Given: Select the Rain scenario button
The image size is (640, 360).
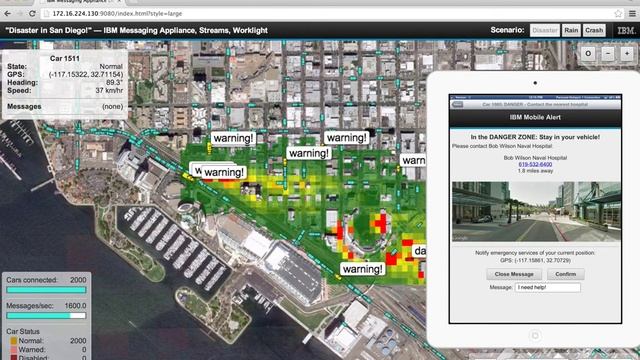Looking at the screenshot, I should pos(571,30).
